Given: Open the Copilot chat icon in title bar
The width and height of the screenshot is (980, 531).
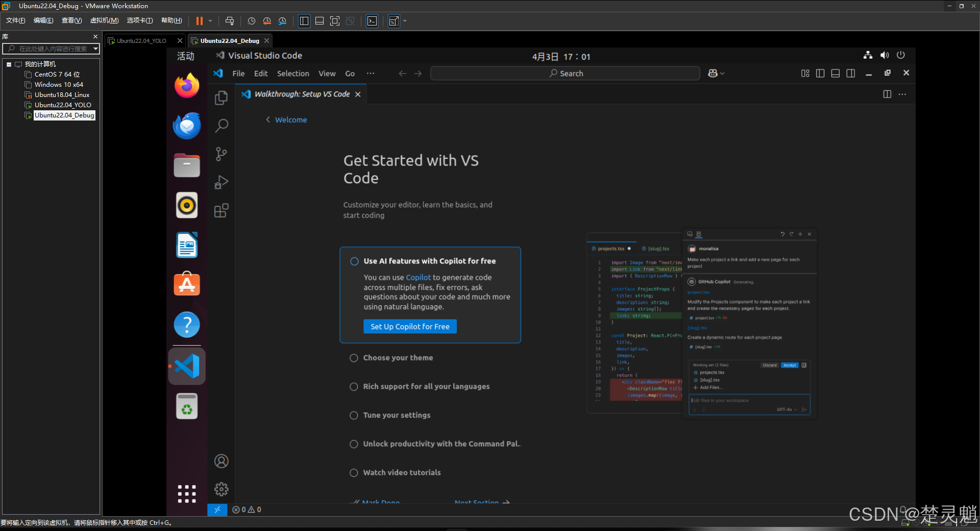Looking at the screenshot, I should click(x=713, y=74).
